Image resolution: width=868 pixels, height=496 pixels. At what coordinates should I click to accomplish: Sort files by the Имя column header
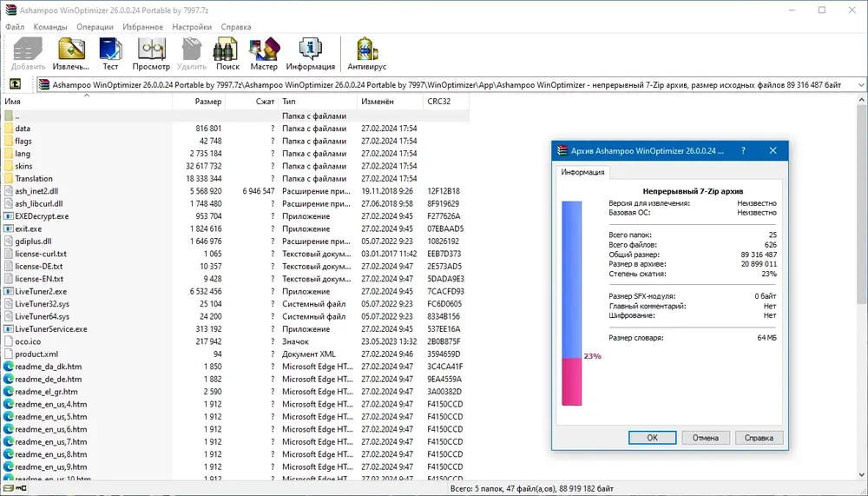(x=87, y=102)
